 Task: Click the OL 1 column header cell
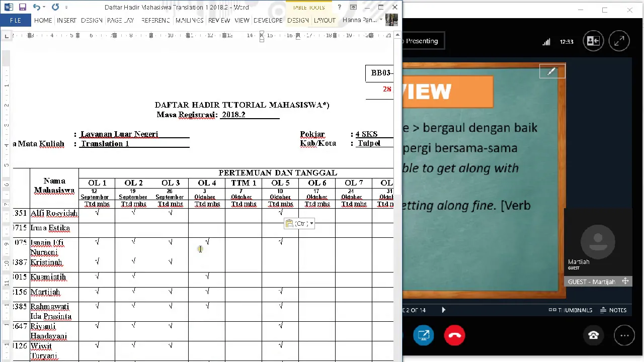tap(97, 183)
